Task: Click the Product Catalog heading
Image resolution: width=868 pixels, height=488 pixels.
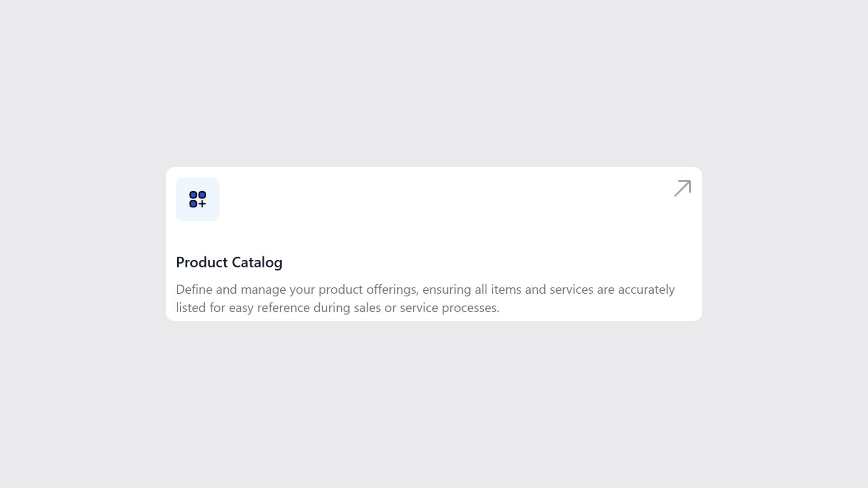Action: (x=229, y=262)
